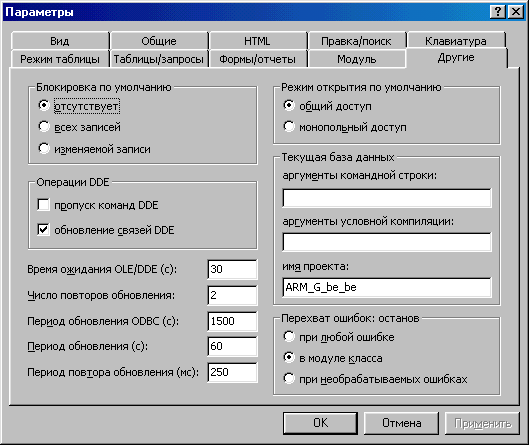Click the retry period field with 250
529x445 pixels.
[x=232, y=372]
